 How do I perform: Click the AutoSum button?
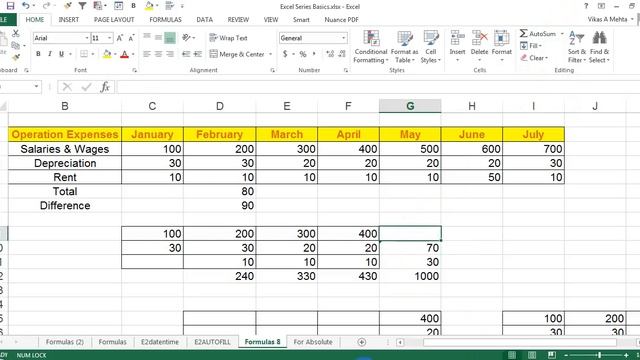tap(538, 33)
